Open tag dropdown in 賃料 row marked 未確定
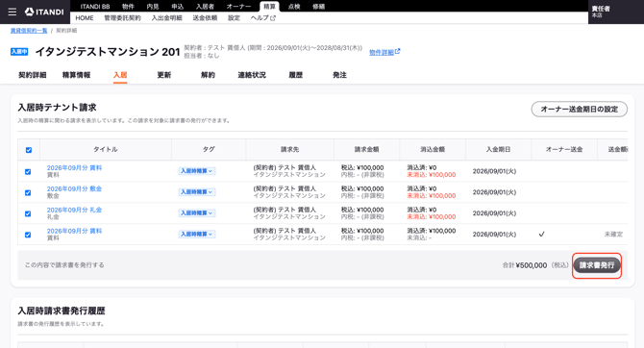The width and height of the screenshot is (644, 348). [197, 234]
